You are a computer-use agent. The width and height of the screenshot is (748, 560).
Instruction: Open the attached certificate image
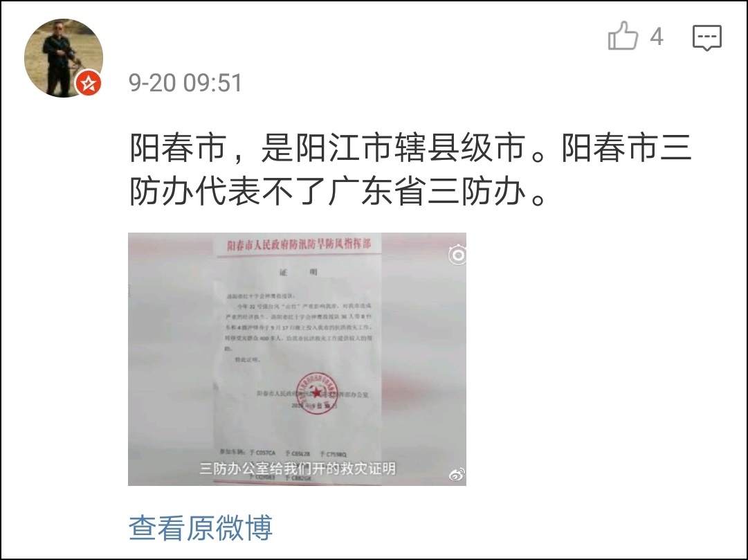tap(297, 359)
